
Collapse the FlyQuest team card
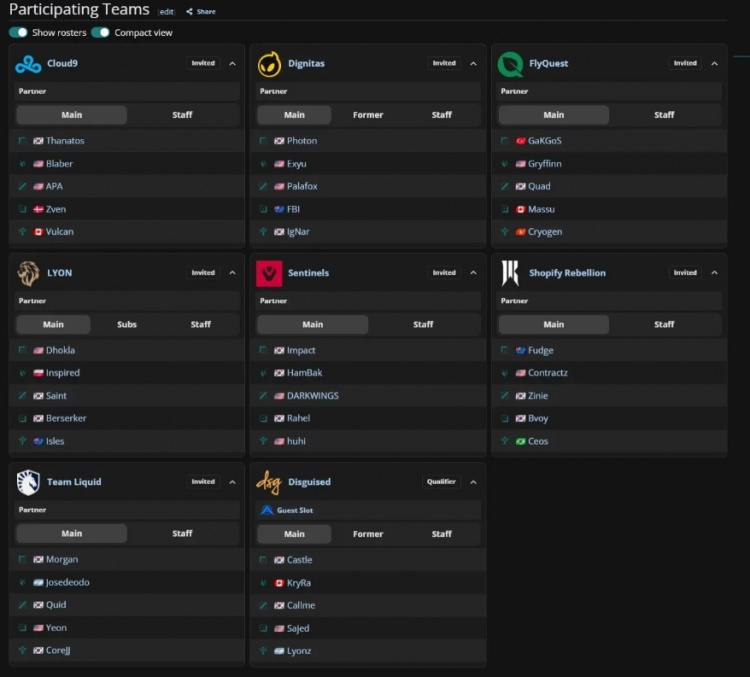coord(715,64)
